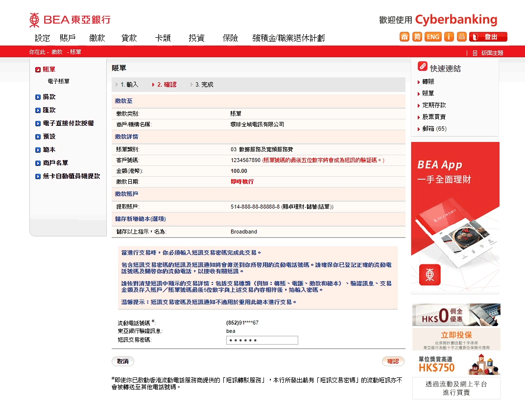Expand 範本 in the sidebar
The height and width of the screenshot is (420, 525).
[x=49, y=150]
